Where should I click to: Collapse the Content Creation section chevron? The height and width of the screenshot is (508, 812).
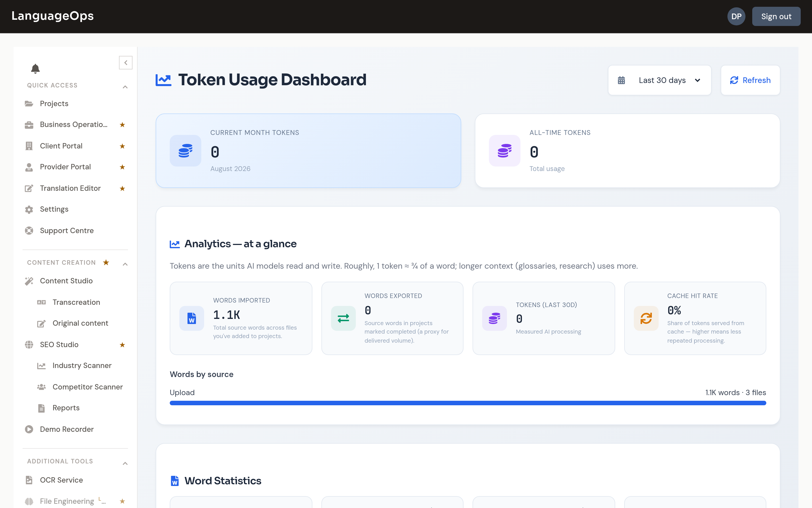125,264
